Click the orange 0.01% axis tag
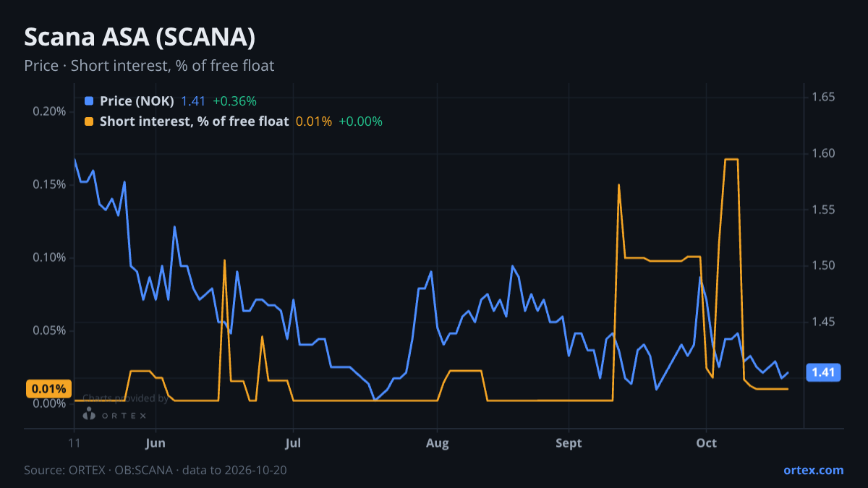The width and height of the screenshot is (868, 488). point(48,389)
